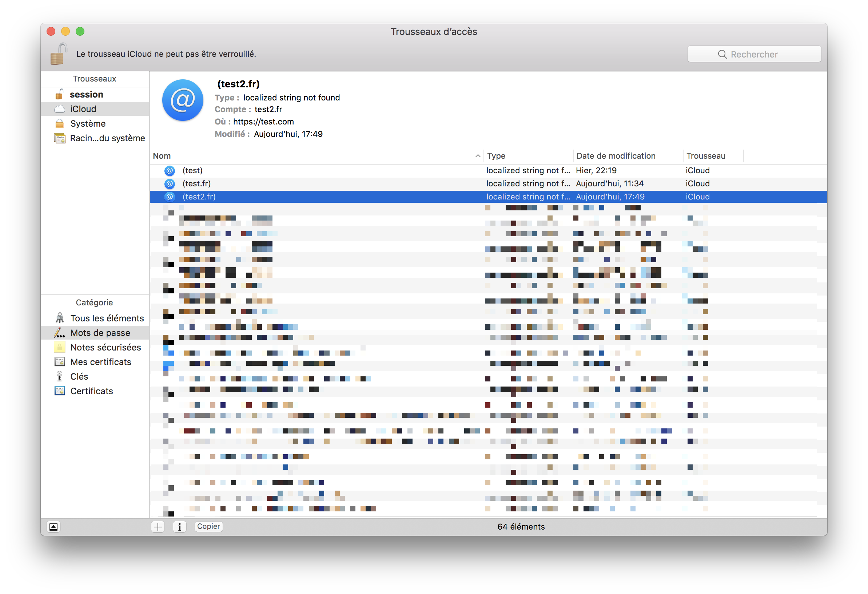
Task: Select the session keychain
Action: 86,95
